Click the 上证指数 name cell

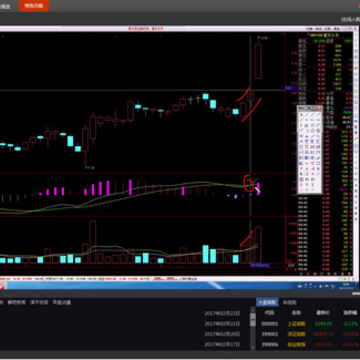coord(296,324)
